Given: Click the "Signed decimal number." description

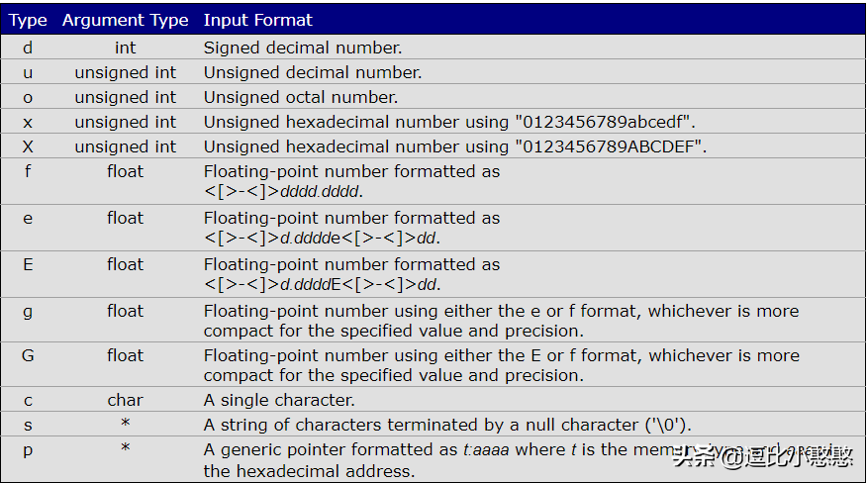Looking at the screenshot, I should [x=303, y=48].
